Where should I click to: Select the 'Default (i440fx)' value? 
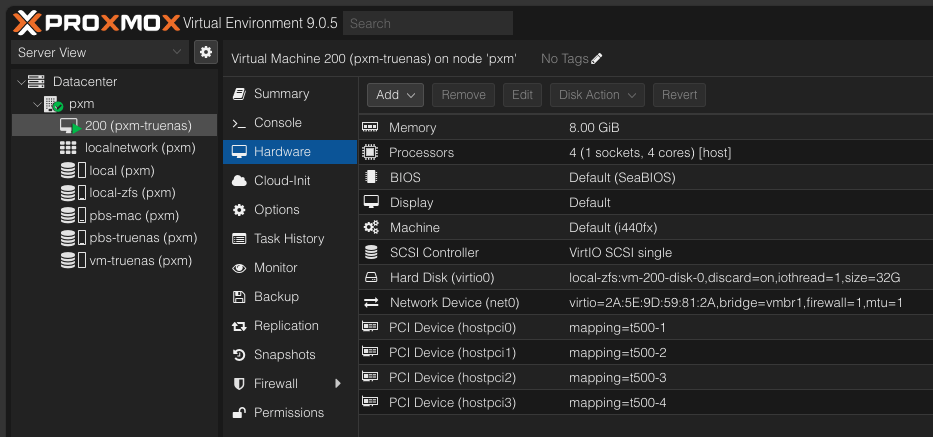tap(613, 227)
